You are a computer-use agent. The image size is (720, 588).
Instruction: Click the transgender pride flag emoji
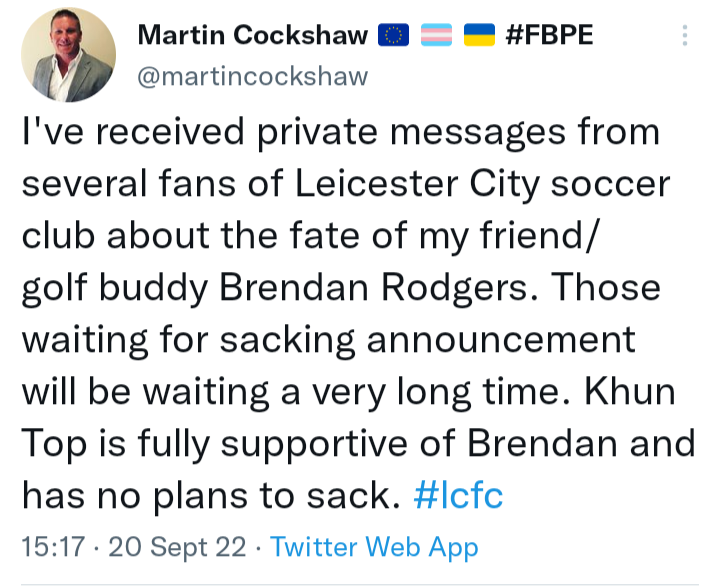coord(436,35)
